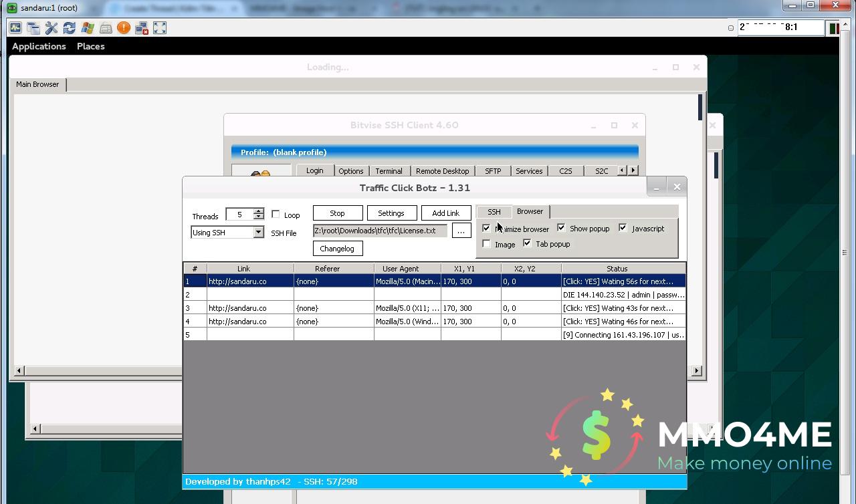The width and height of the screenshot is (856, 504).
Task: Click the "Mozilla/5.0 (X11" user agent cell
Action: [x=407, y=308]
